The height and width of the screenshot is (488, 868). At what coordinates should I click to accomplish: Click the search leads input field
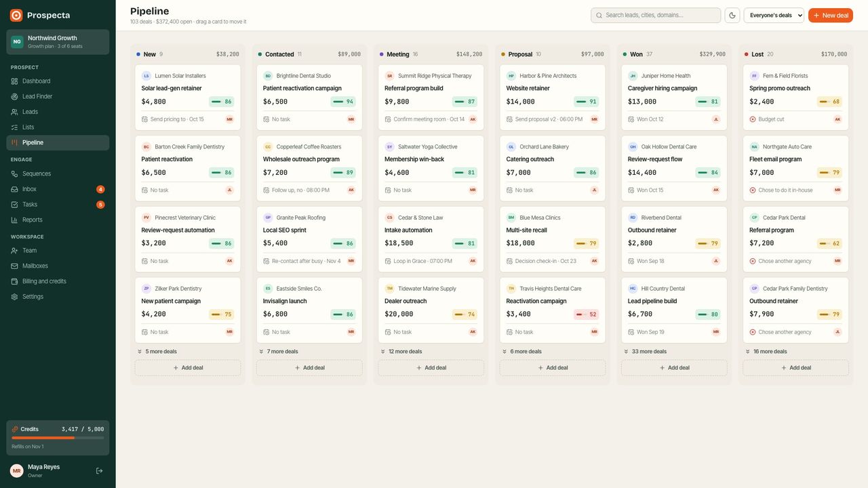[656, 16]
